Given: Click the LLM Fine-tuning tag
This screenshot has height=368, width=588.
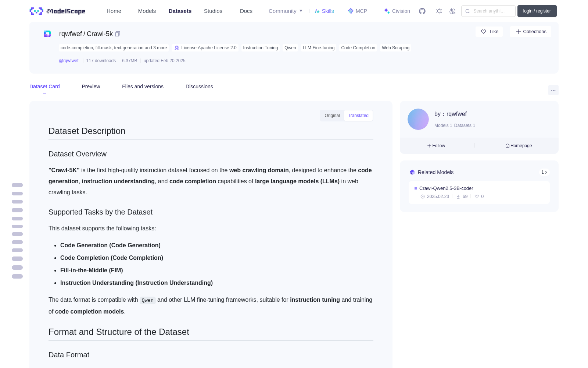Looking at the screenshot, I should pos(319,48).
